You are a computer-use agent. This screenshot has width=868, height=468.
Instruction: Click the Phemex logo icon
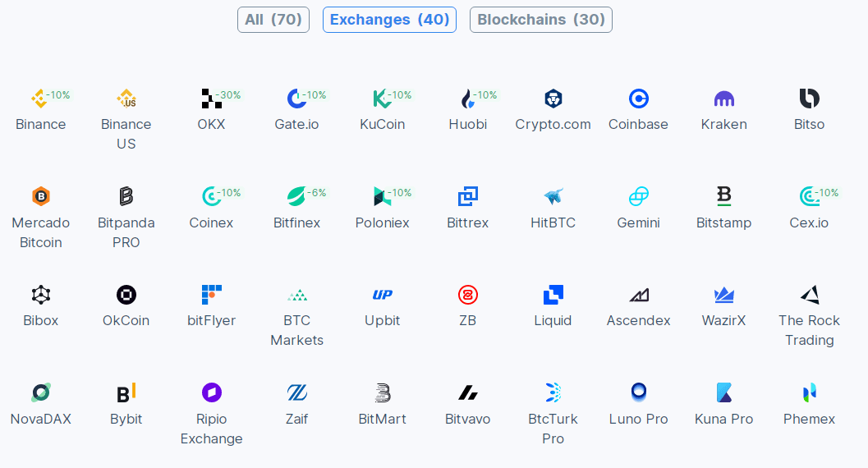[810, 392]
